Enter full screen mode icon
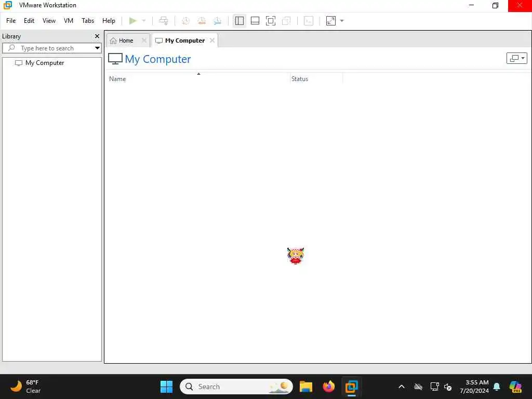The height and width of the screenshot is (399, 532). tap(270, 21)
